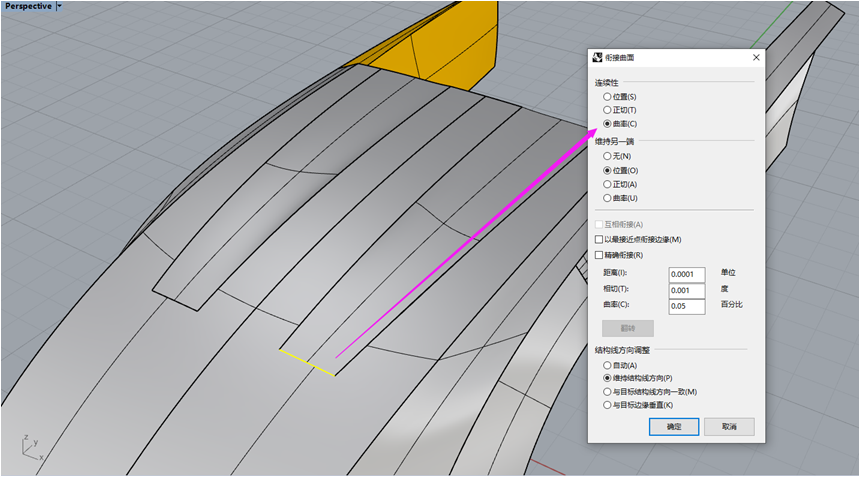Screen dimensions: 860x477
Task: Click the 曲率(C) percentage input field
Action: click(x=686, y=306)
